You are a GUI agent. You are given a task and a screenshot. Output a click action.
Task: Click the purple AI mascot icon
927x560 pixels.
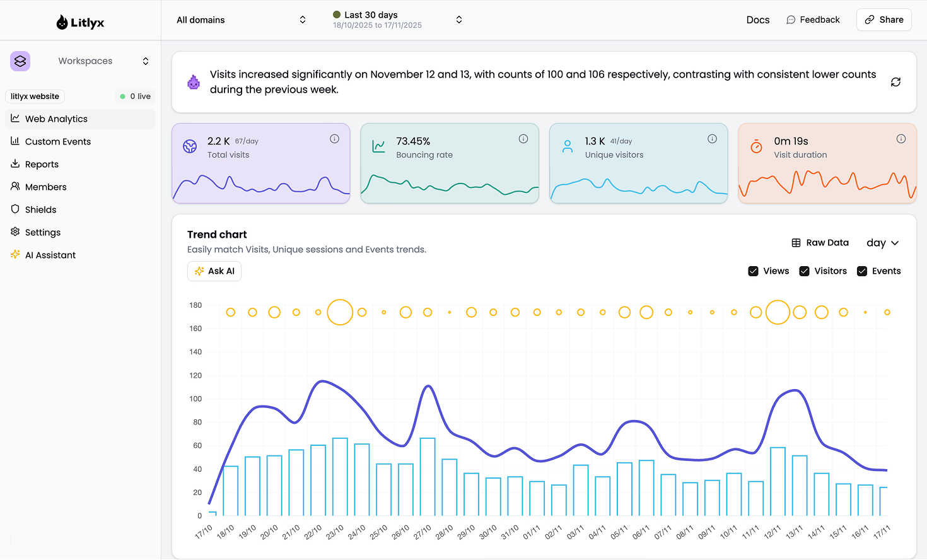tap(194, 82)
